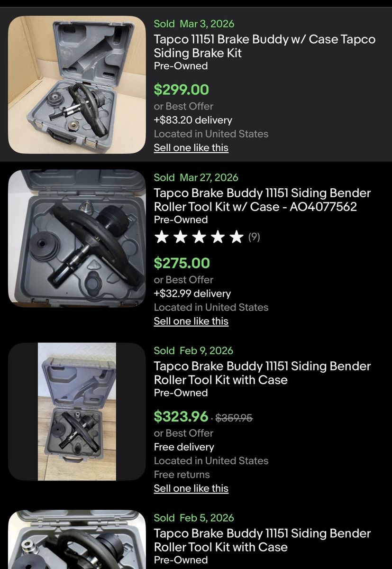Tap the crossed-out $359.95 original price
Viewport: 392px width, 569px height.
234,418
